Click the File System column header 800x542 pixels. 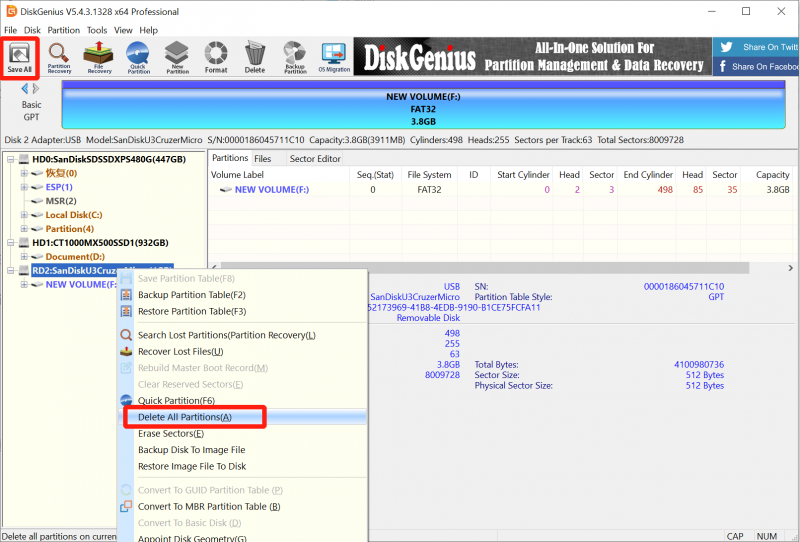tap(429, 175)
